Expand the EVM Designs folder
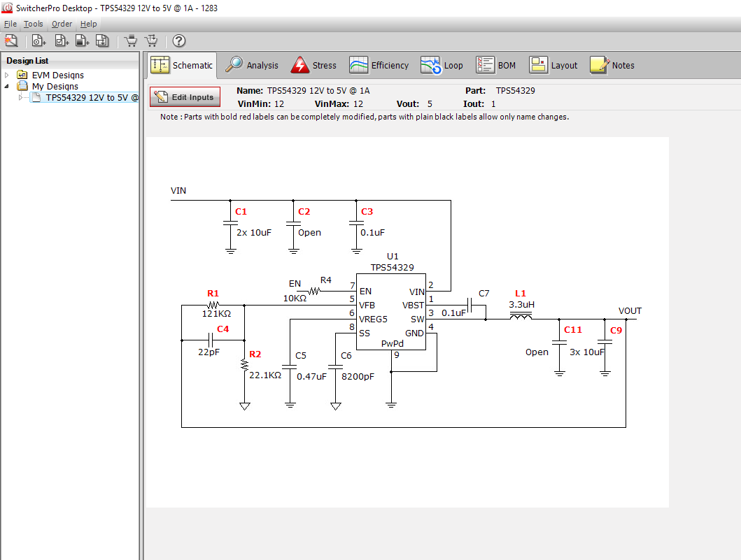The height and width of the screenshot is (560, 741). [x=6, y=75]
